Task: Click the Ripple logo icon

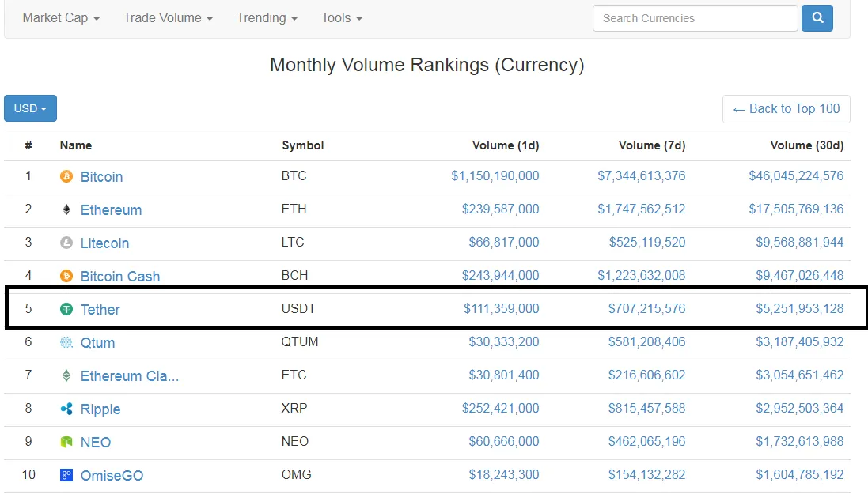Action: tap(66, 409)
